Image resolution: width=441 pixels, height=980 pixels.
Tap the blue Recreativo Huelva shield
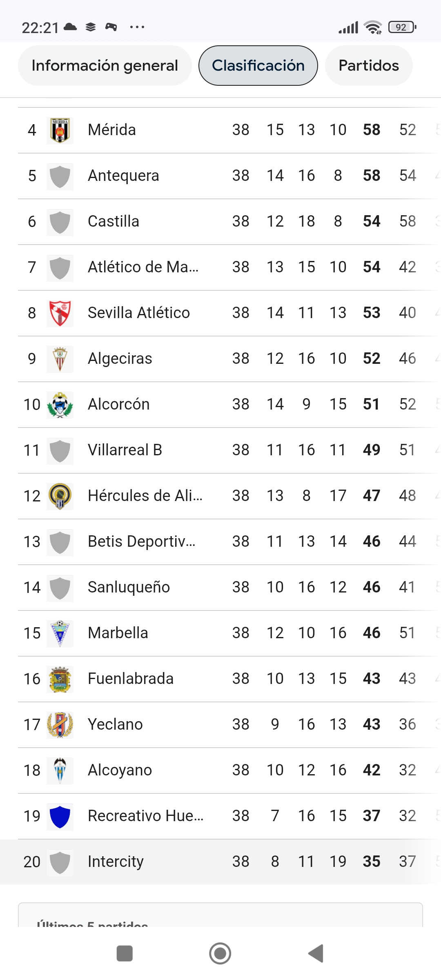pos(60,816)
